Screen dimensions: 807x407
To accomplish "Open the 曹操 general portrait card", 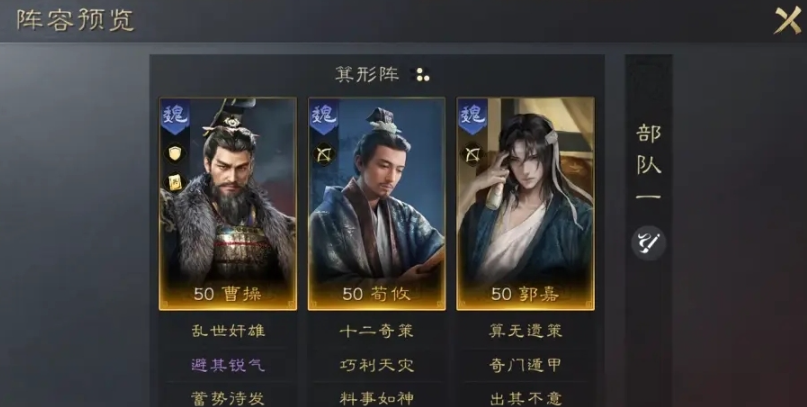I will [228, 204].
